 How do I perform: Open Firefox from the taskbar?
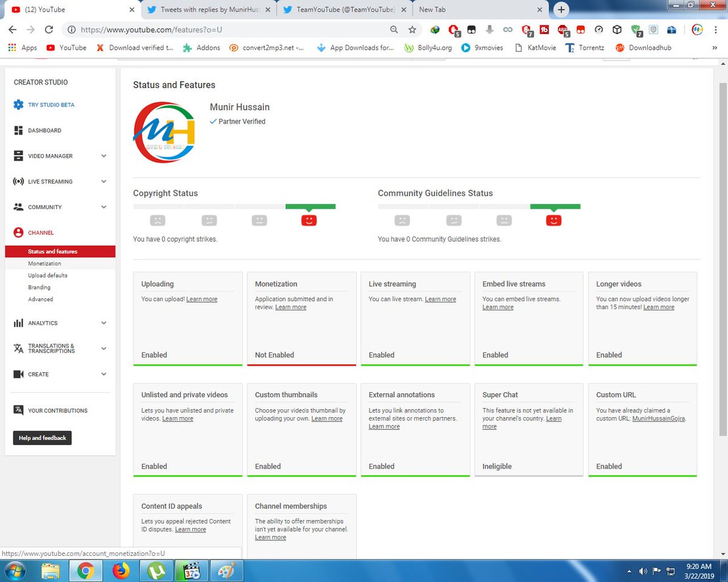[121, 570]
